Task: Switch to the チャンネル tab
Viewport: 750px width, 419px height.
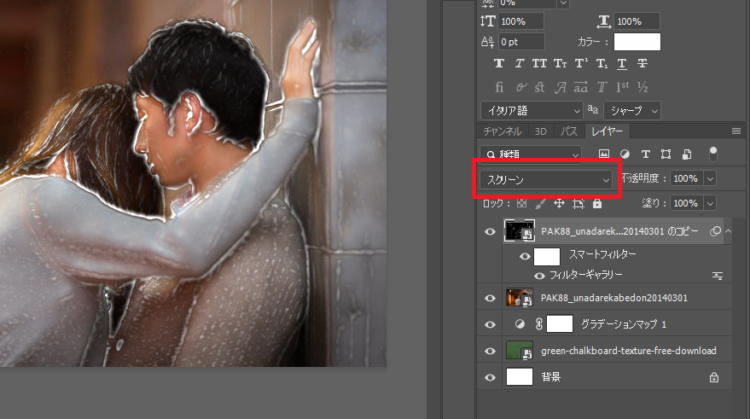Action: 502,131
